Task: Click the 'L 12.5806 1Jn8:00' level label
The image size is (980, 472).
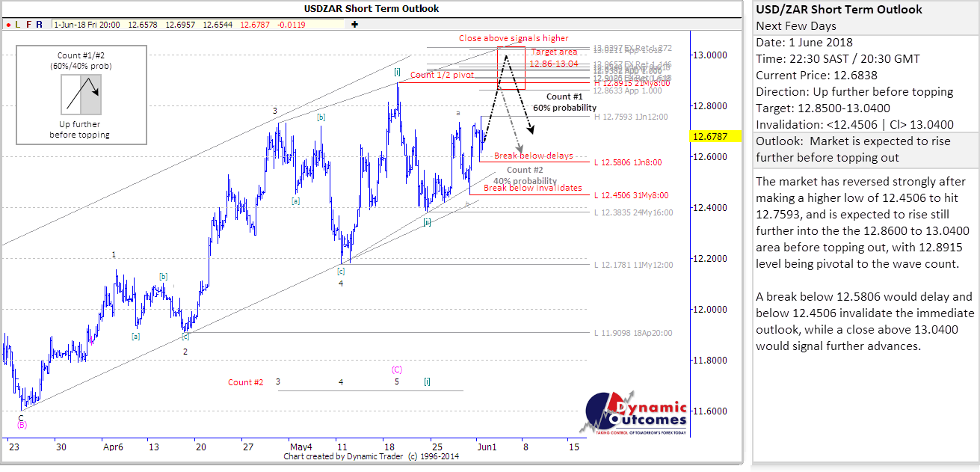Action: click(x=628, y=162)
